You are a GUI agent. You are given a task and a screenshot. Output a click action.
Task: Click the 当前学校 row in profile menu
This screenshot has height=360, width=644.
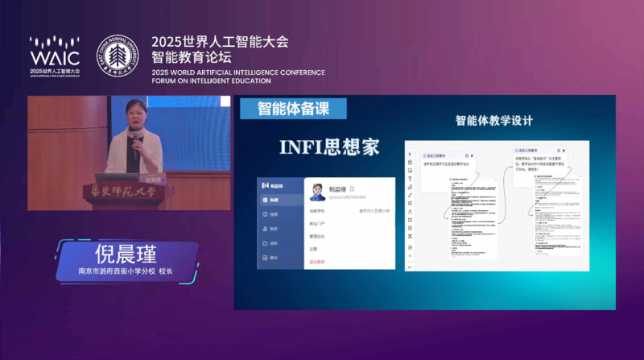coord(349,211)
